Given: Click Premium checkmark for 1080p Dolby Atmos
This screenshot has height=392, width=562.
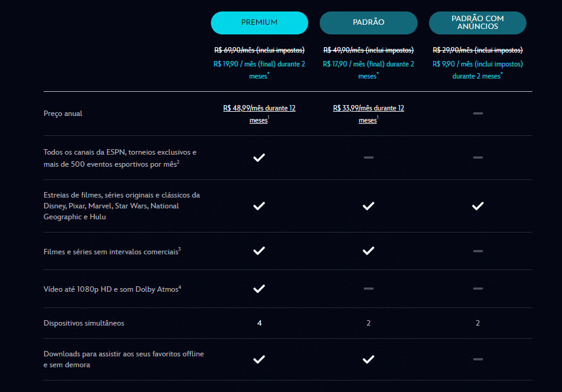Looking at the screenshot, I should (259, 289).
